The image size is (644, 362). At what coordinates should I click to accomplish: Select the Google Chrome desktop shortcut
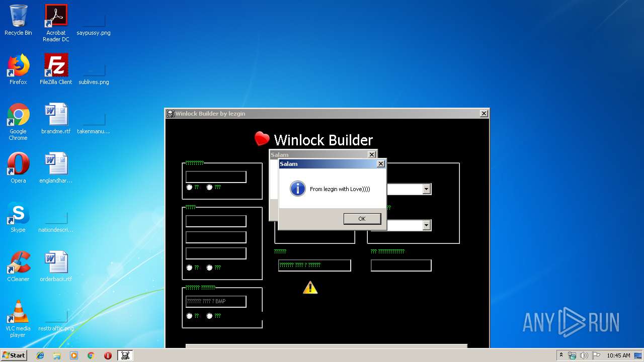[x=18, y=122]
